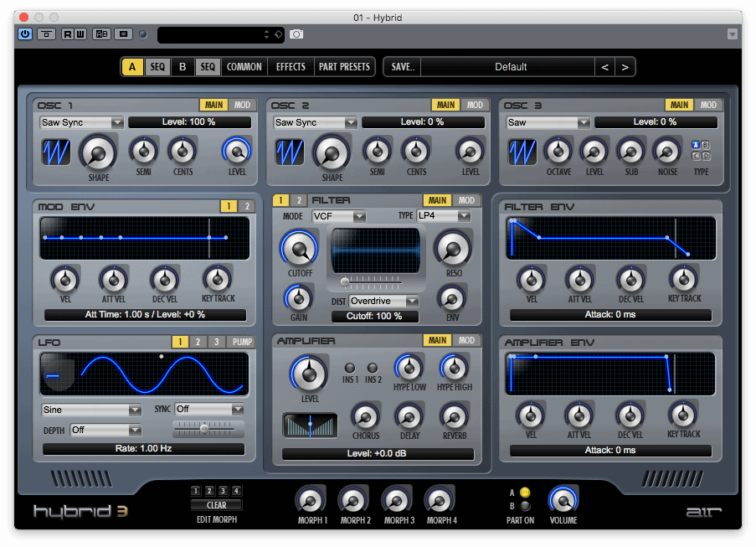
Task: Toggle the INS 2 insert button
Action: [373, 368]
